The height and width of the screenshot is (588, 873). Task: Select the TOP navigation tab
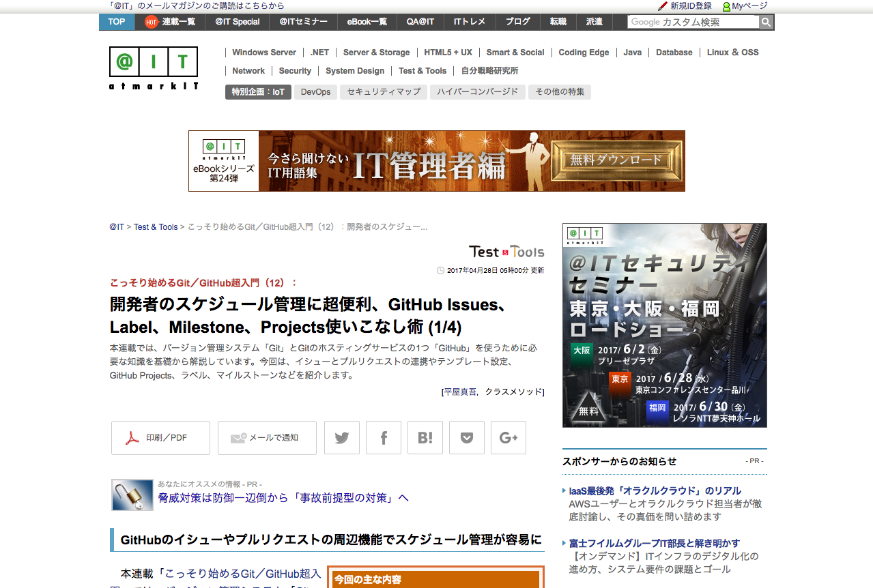[117, 22]
